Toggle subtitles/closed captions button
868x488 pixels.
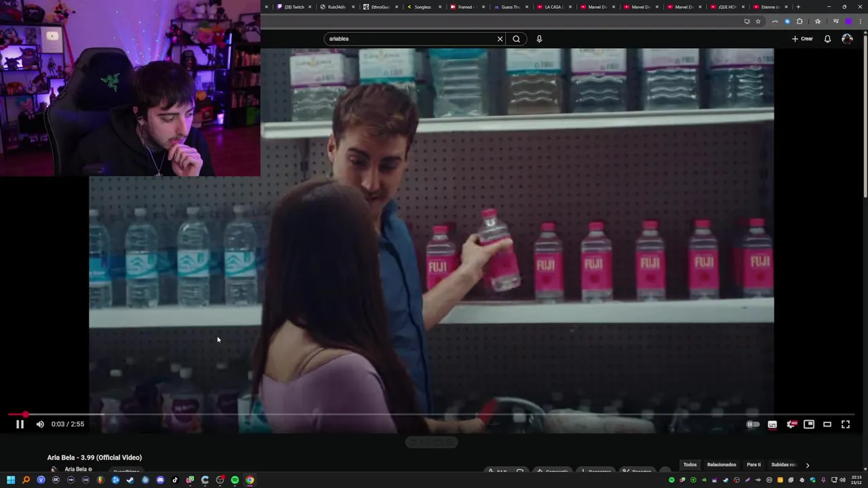(x=772, y=424)
